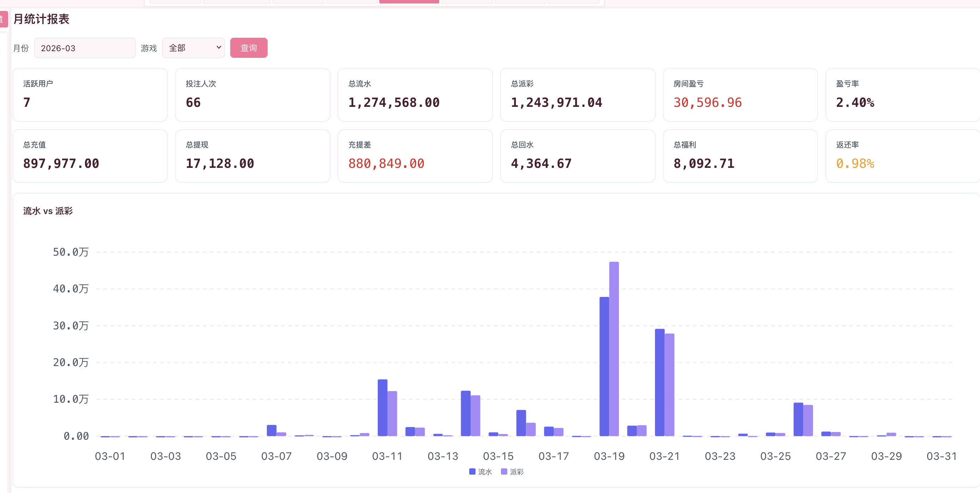980x493 pixels.
Task: Click the 充提差 value 880,849.00
Action: [x=386, y=164]
